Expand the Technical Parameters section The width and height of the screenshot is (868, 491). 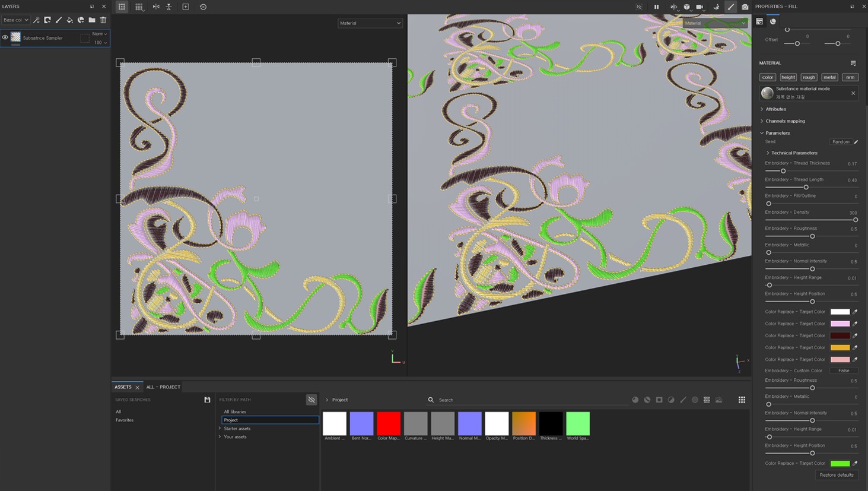click(x=768, y=153)
